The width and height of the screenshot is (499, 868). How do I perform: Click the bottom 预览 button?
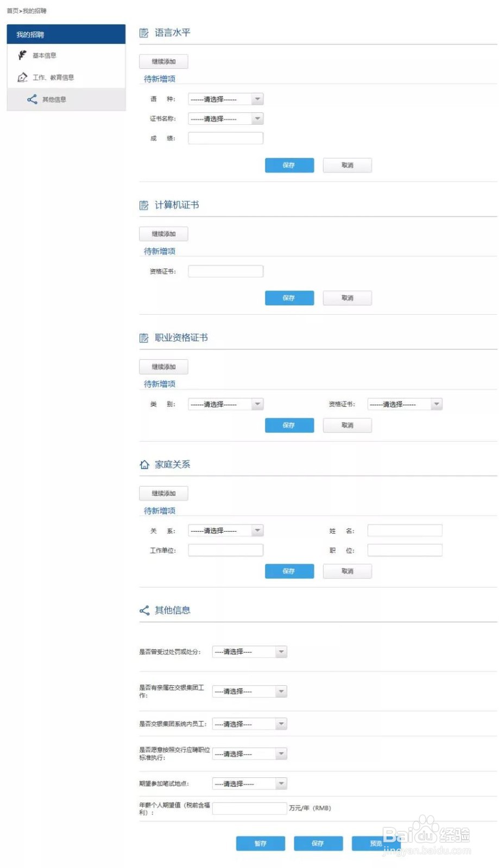point(376,844)
